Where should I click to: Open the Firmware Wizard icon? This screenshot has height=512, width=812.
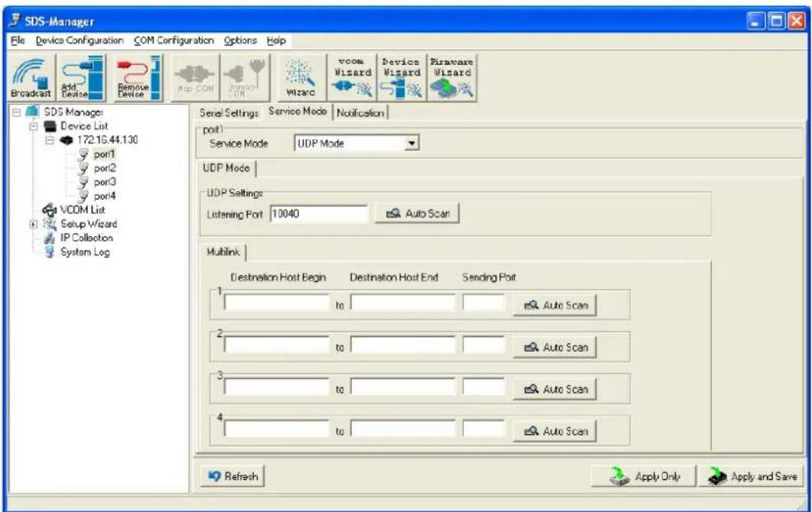click(452, 77)
